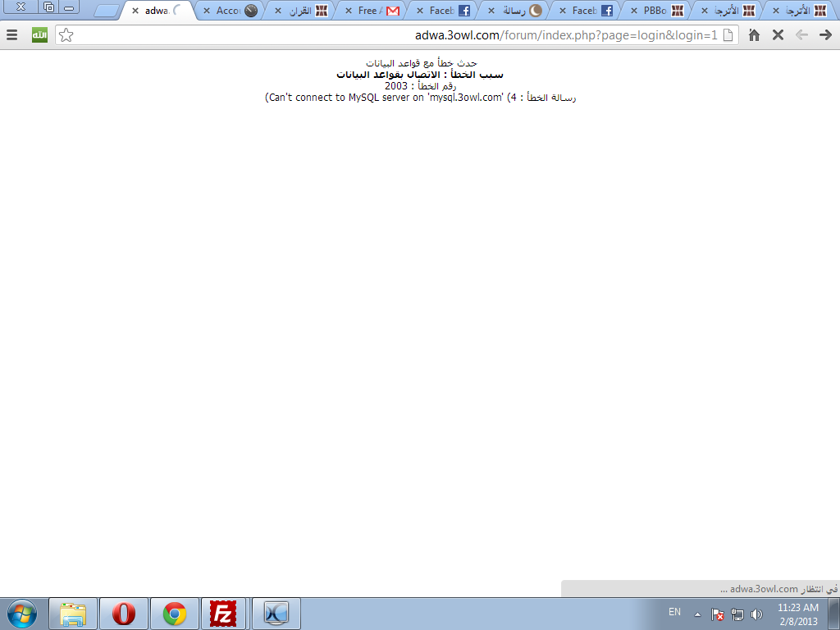Go to the browser home page
Viewport: 840px width, 630px height.
755,35
